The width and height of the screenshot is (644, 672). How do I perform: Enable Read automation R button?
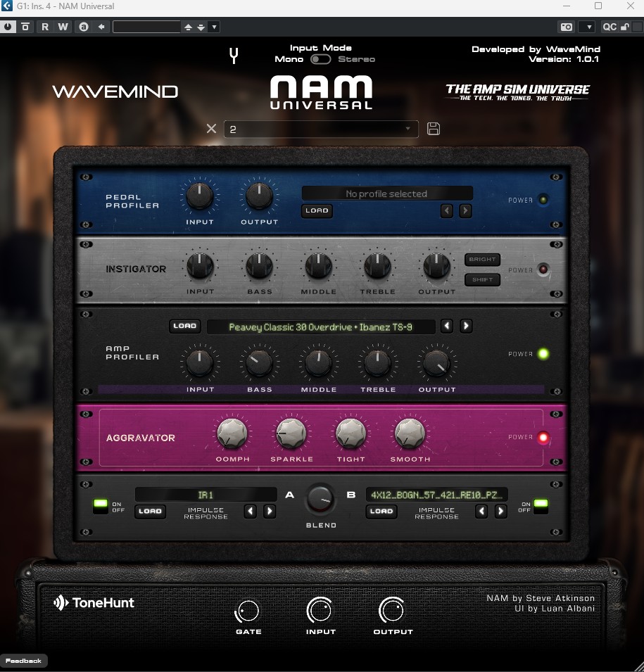click(x=45, y=27)
